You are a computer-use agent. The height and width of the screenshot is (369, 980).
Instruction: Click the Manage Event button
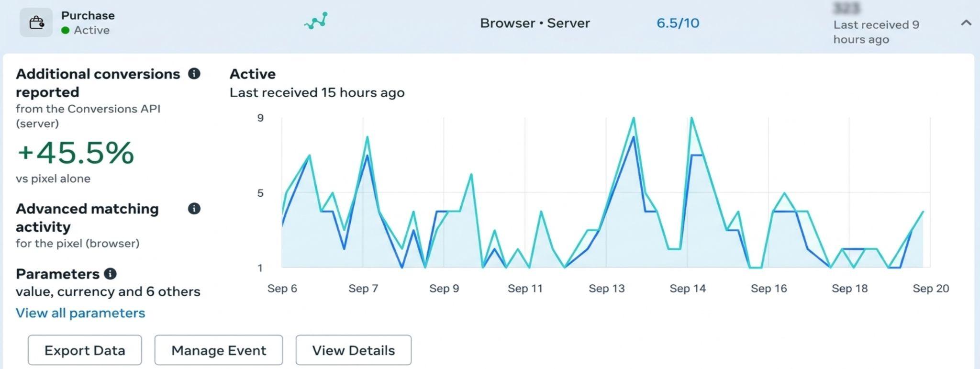(x=219, y=350)
